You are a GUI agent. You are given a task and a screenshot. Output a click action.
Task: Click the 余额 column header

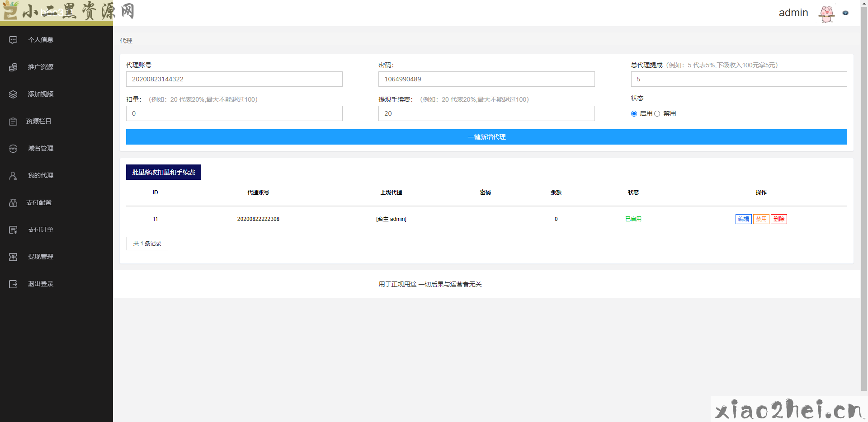pyautogui.click(x=556, y=192)
